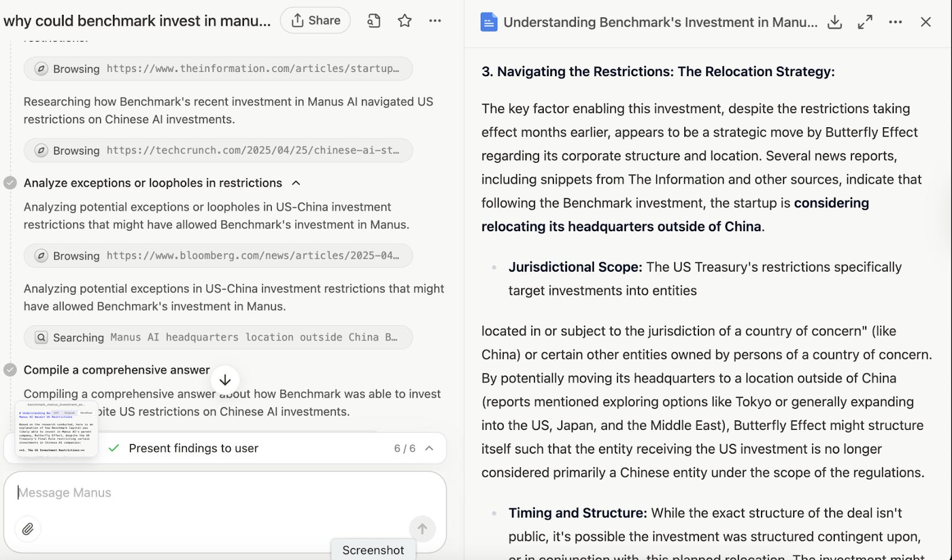Open theinformation.com browsing step
Image resolution: width=952 pixels, height=560 pixels.
coord(218,68)
